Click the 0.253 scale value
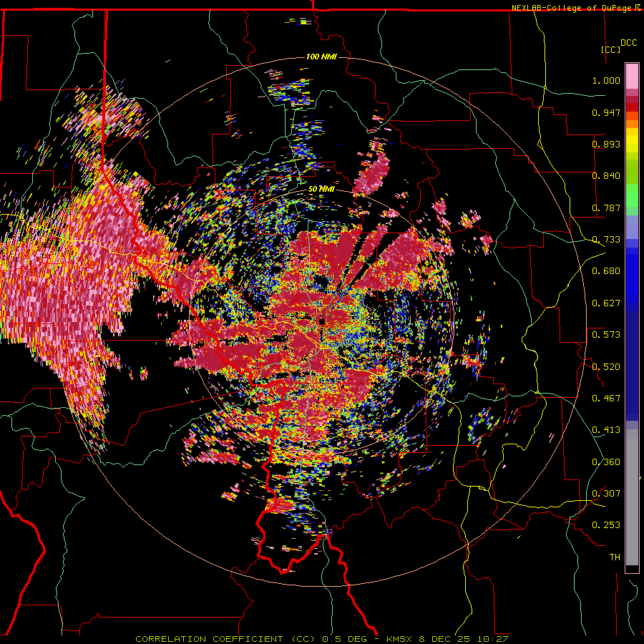644x644 pixels. click(x=606, y=525)
